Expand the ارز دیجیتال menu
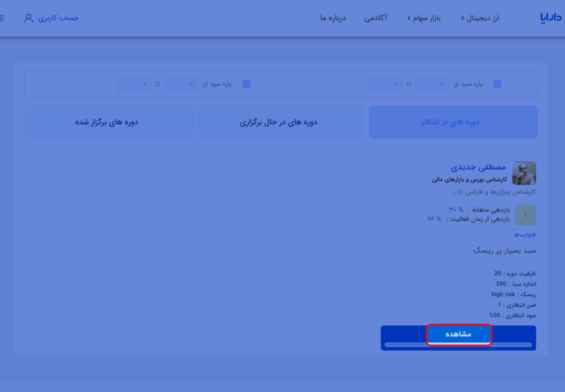565x392 pixels. click(x=480, y=18)
